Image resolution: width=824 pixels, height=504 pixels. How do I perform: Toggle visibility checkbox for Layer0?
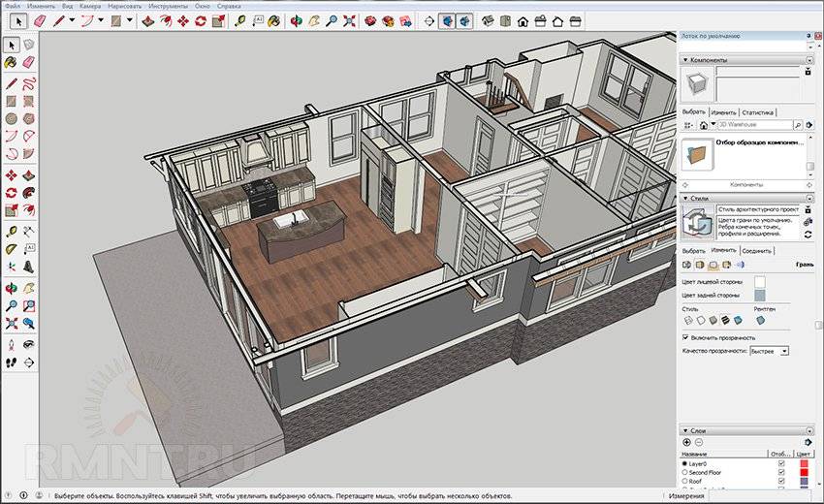pyautogui.click(x=781, y=464)
